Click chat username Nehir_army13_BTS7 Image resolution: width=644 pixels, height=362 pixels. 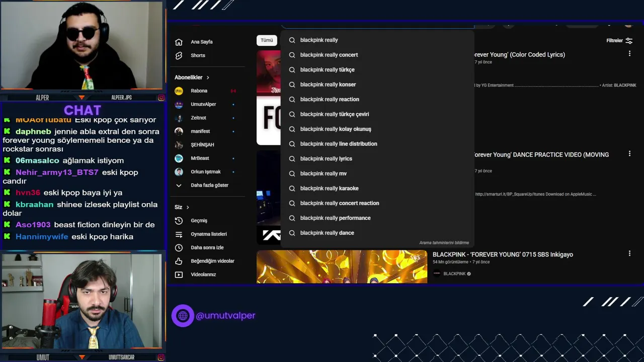point(57,172)
